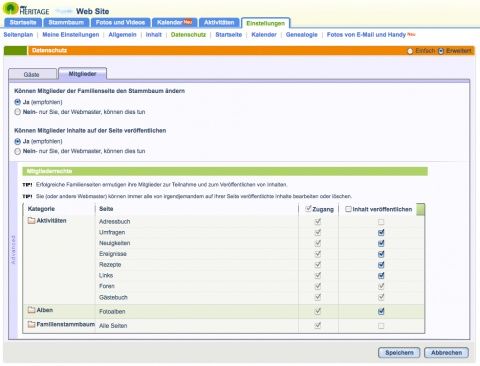
Task: Enable publishing for Alle Seiten
Action: pyautogui.click(x=381, y=326)
